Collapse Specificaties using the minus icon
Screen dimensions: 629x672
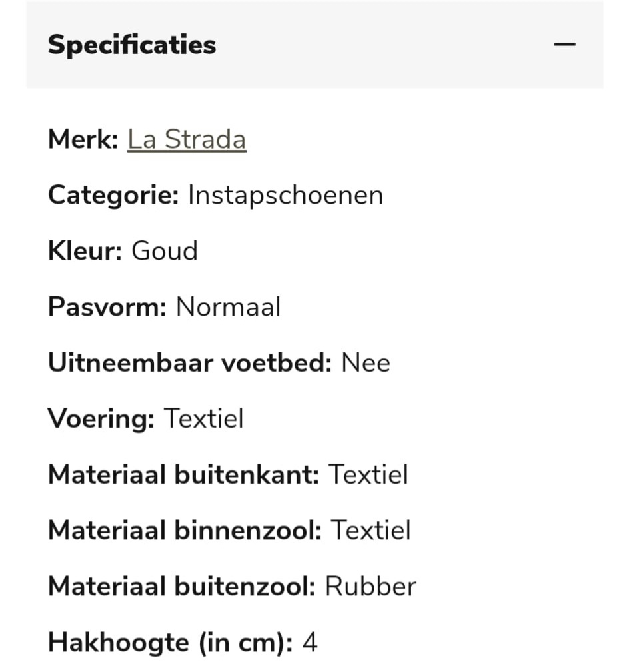click(564, 45)
